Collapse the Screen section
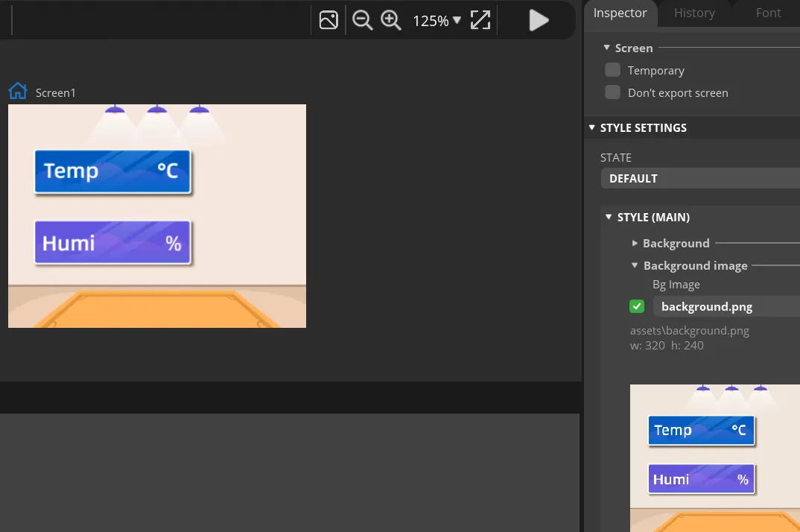The image size is (800, 532). (x=607, y=48)
